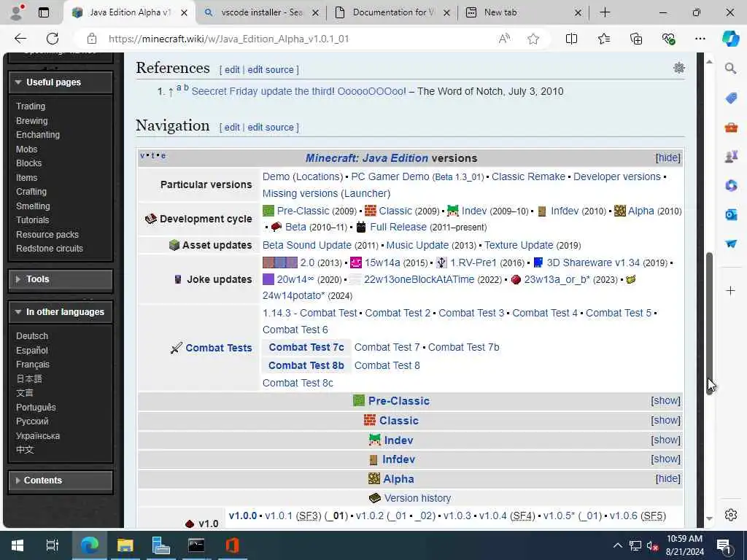Expand the Contents sidebar section
Screen dimensions: 747x560
point(61,481)
